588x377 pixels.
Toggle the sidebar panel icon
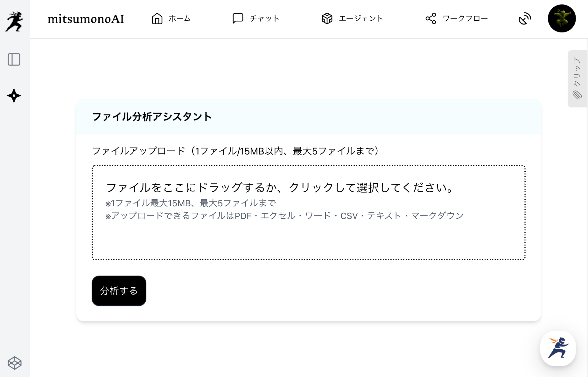[x=14, y=59]
